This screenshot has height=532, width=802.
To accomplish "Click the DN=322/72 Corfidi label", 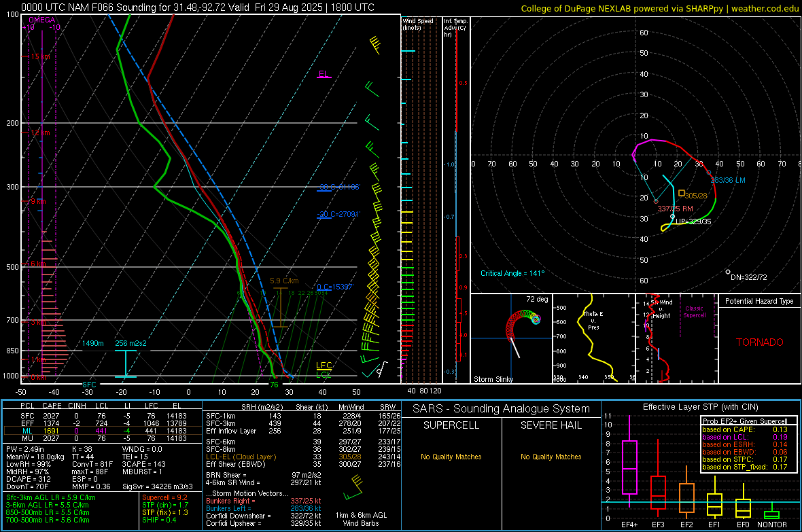I will 749,277.
